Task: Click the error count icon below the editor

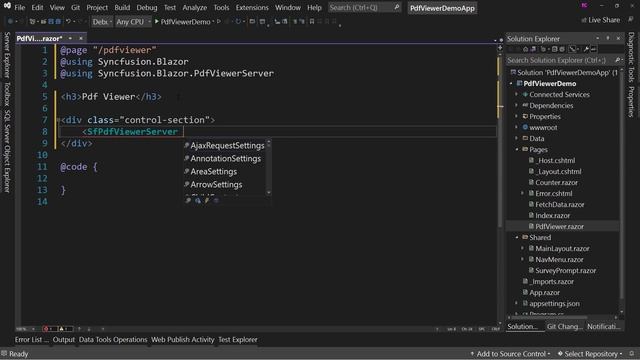Action: (45, 329)
